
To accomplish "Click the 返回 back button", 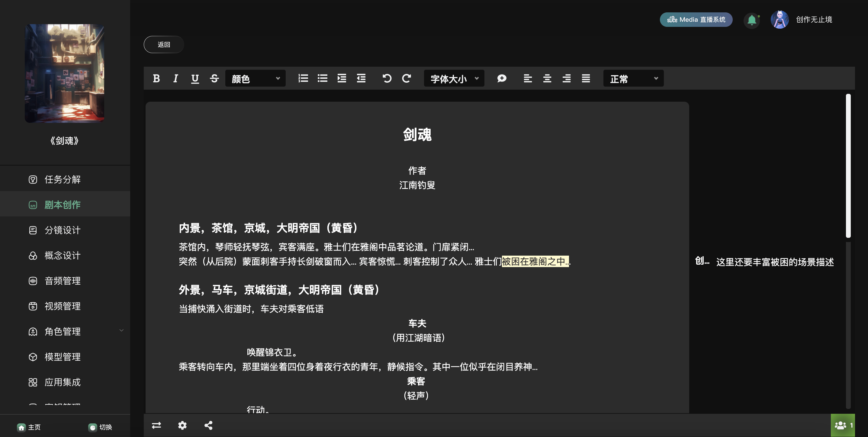I will [164, 44].
